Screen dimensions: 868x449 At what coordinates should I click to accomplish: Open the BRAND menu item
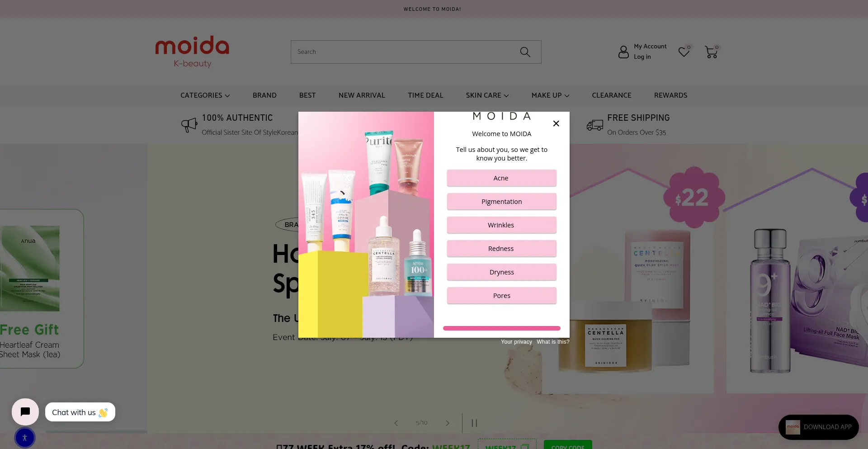click(x=264, y=95)
